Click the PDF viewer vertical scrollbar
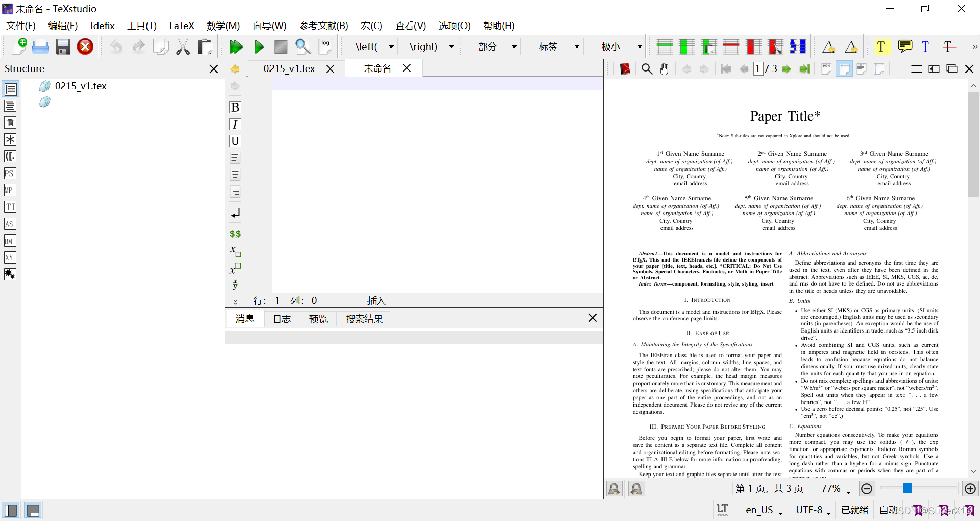Screen dimensions: 980x521 click(973, 144)
